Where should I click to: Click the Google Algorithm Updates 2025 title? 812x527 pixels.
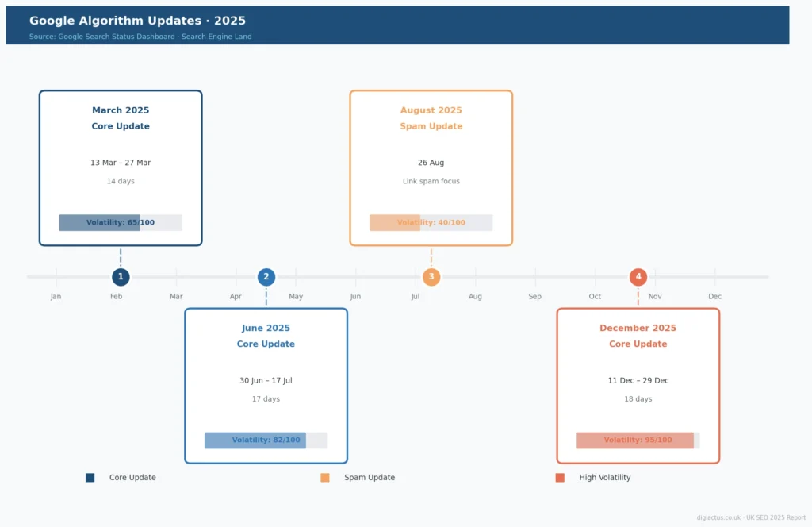click(x=137, y=21)
